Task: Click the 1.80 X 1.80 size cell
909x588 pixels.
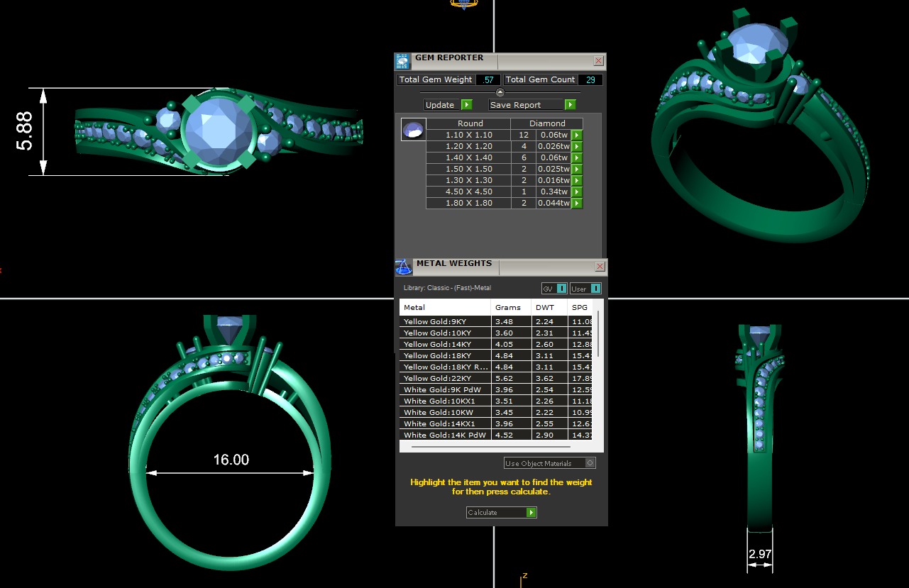Action: pyautogui.click(x=468, y=203)
